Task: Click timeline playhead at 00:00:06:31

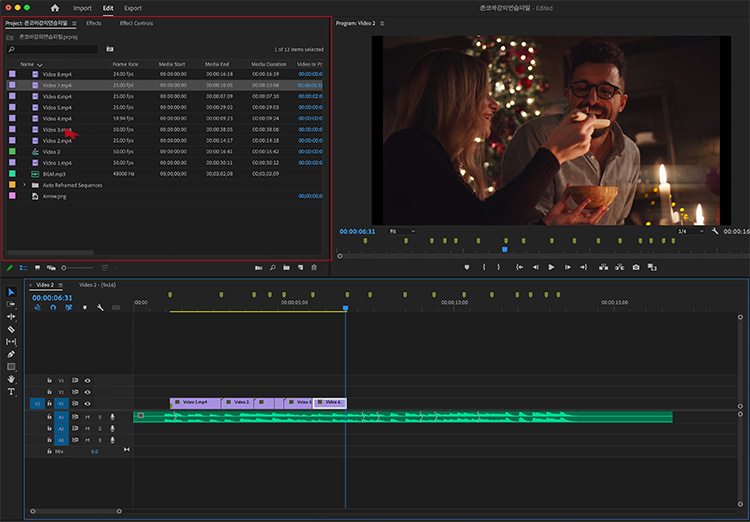Action: pos(345,308)
